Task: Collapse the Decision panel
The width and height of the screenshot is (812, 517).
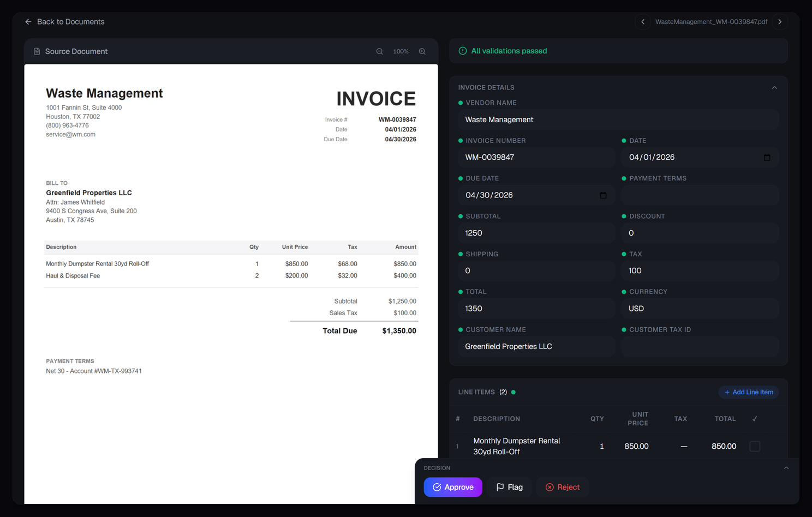Action: [786, 468]
